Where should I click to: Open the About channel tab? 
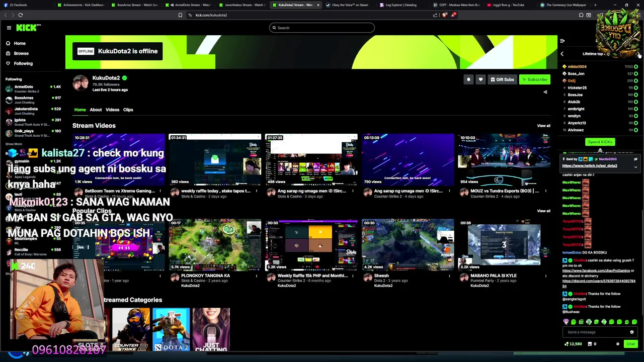coord(96,110)
